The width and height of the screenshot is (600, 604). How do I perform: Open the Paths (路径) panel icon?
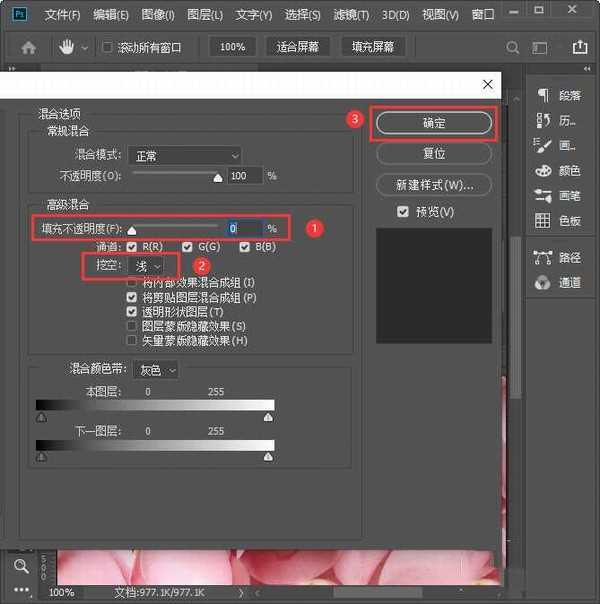543,257
